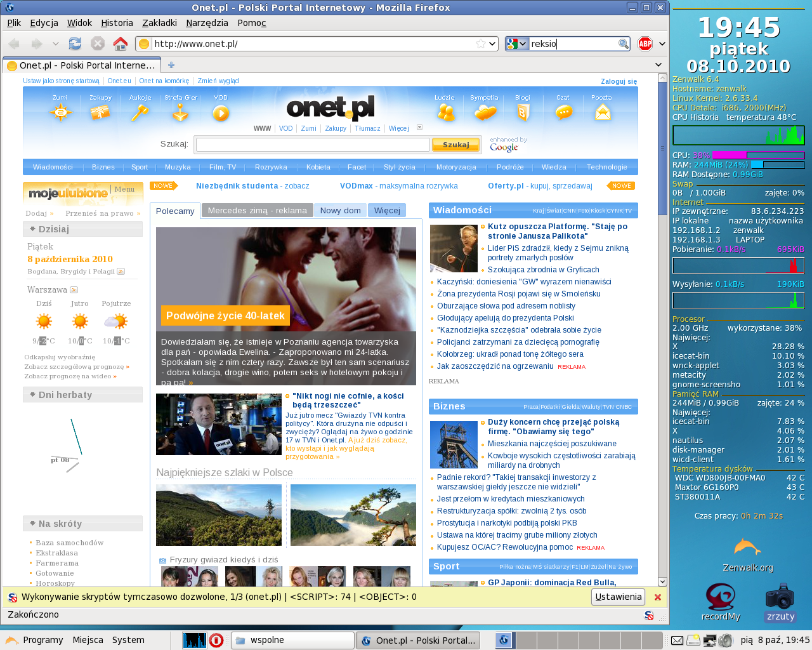Click the red stop icon in the bottom panel

[x=216, y=640]
